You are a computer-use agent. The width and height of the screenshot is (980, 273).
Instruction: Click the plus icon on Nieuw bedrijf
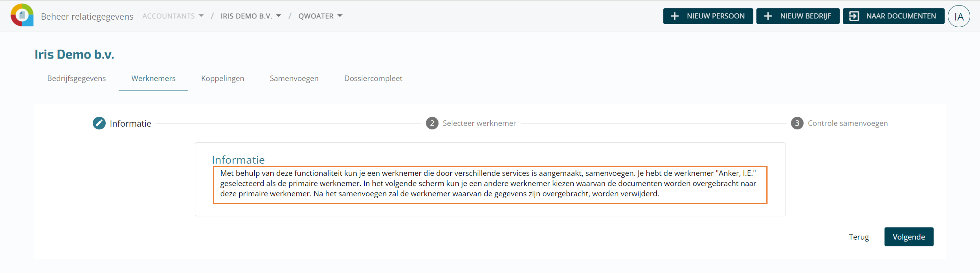click(768, 16)
